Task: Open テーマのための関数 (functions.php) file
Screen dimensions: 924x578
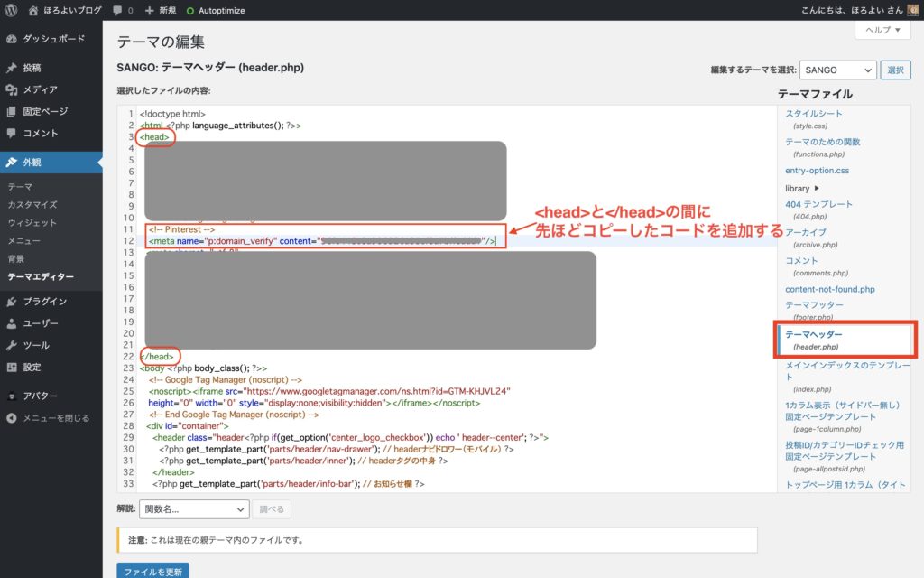Action: 822,147
